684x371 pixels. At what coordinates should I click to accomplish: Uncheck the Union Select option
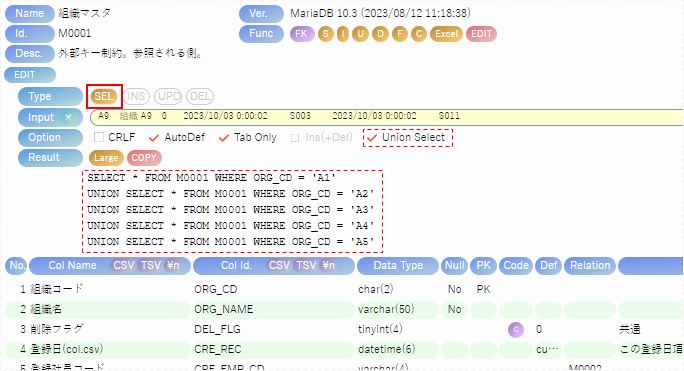pos(372,137)
